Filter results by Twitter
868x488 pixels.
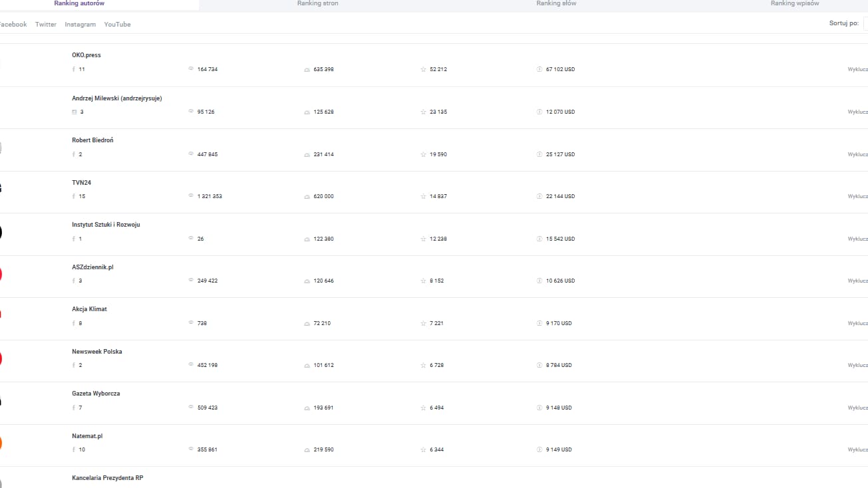(x=46, y=25)
